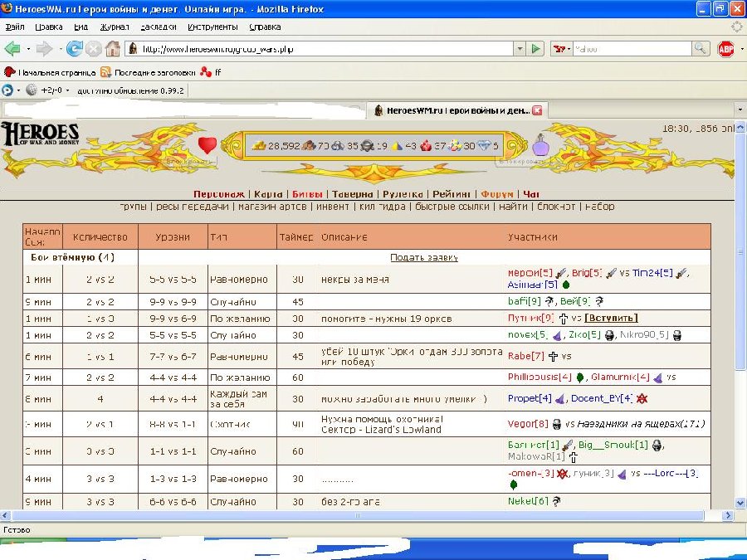Open the URL history dropdown arrow

tap(520, 49)
